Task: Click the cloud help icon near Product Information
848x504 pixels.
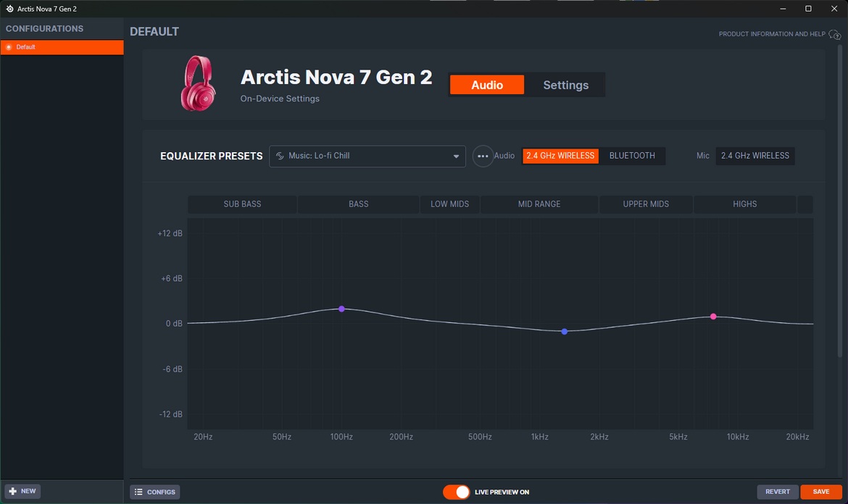Action: point(836,35)
